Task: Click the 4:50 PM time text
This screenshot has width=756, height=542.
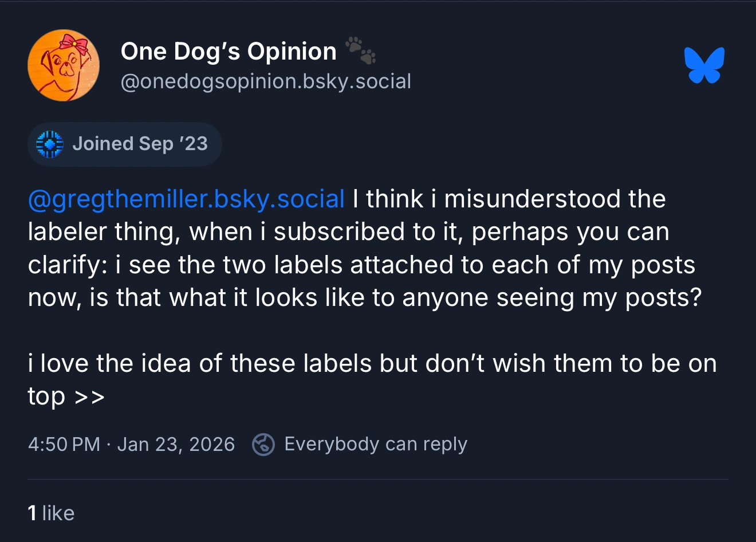Action: tap(64, 445)
